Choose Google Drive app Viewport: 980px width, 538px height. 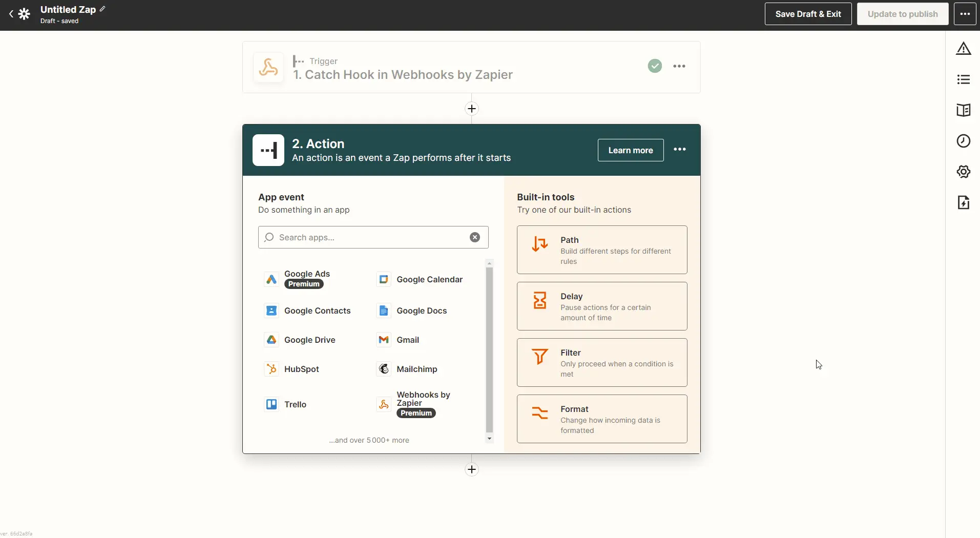tap(300, 340)
